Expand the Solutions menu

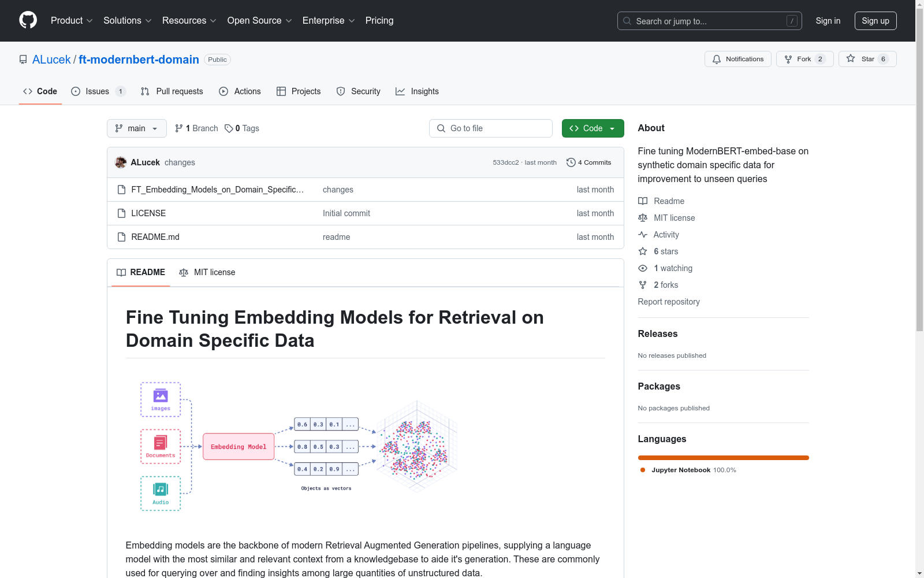tap(128, 21)
